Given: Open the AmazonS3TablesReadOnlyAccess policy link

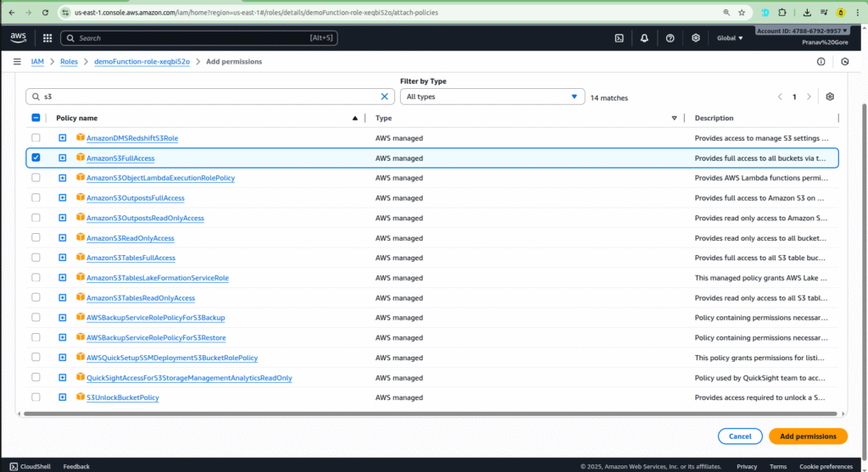Looking at the screenshot, I should point(141,297).
